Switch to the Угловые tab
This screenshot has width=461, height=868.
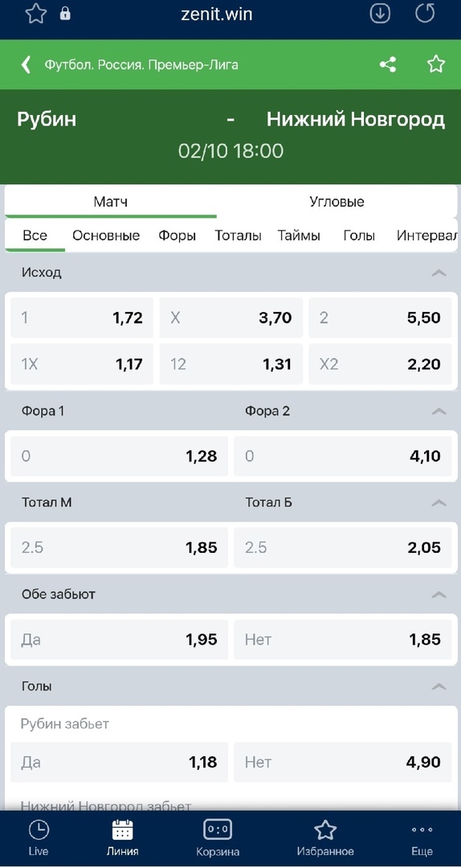[337, 202]
